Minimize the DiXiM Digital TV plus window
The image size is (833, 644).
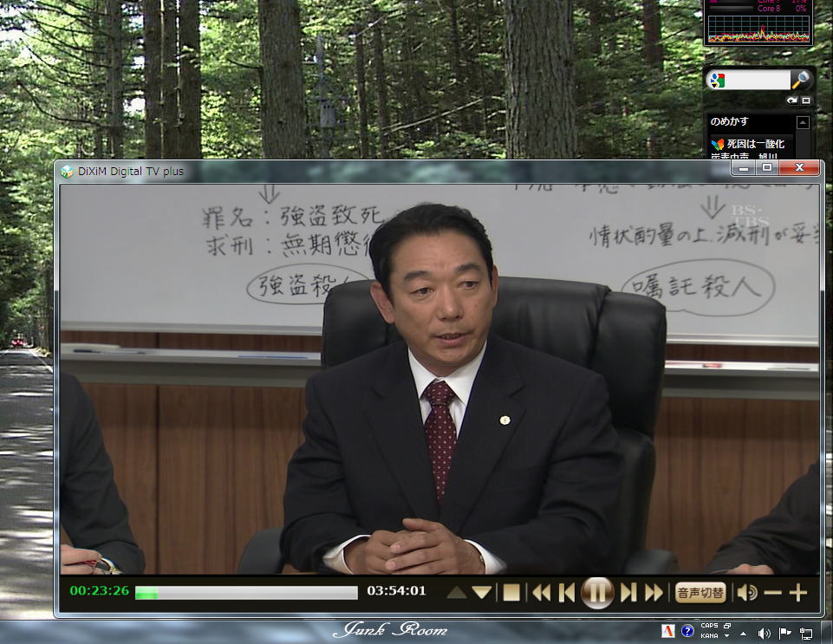click(x=744, y=168)
